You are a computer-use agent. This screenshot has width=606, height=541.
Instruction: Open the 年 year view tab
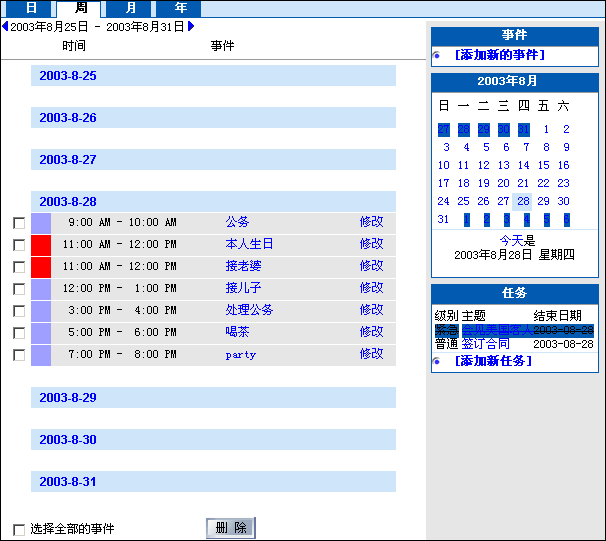coord(180,8)
